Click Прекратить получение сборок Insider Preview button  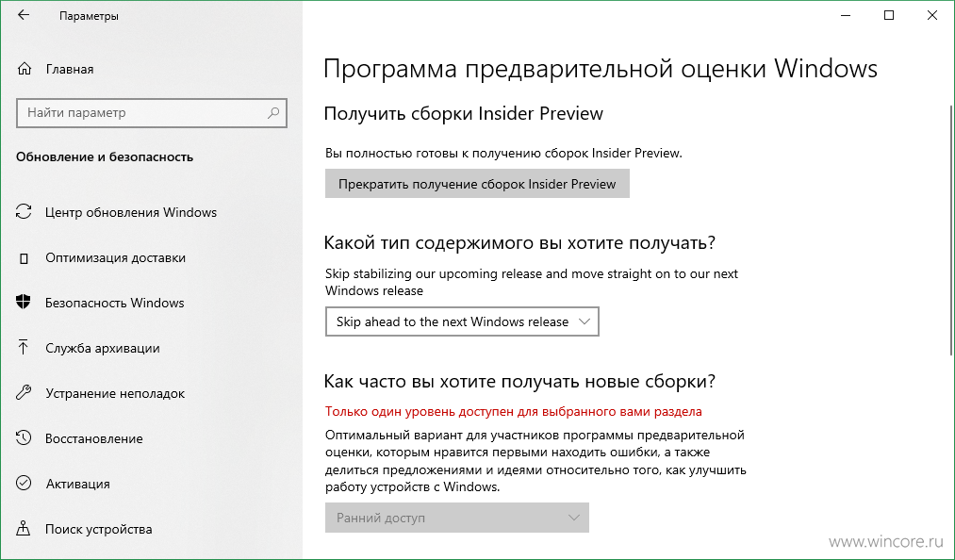tap(477, 184)
